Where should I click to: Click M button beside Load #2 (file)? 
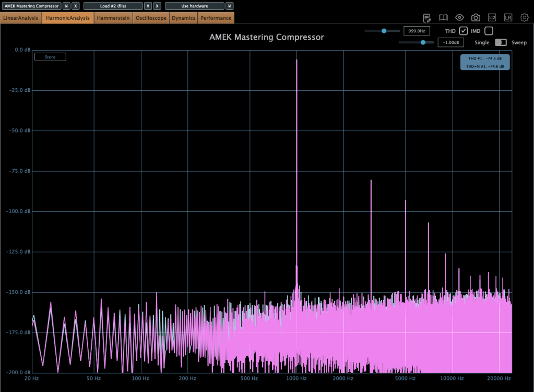coord(148,6)
